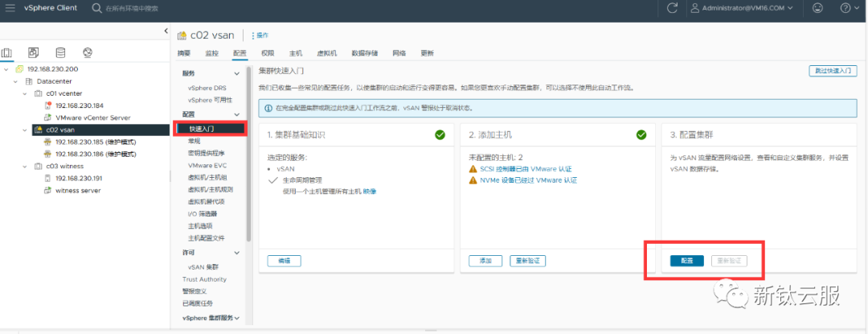Collapse the 配置 sidebar section
868x334 pixels.
tap(237, 114)
